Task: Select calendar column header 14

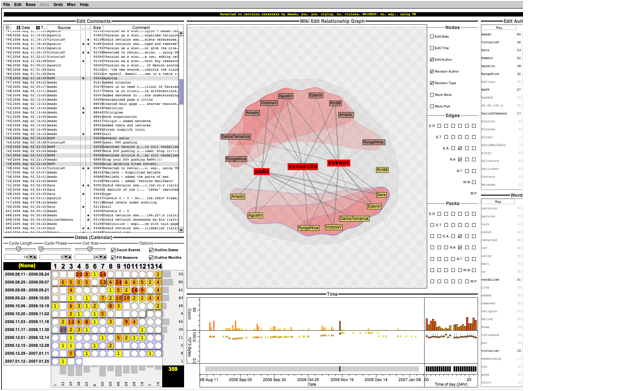Action: click(x=158, y=266)
